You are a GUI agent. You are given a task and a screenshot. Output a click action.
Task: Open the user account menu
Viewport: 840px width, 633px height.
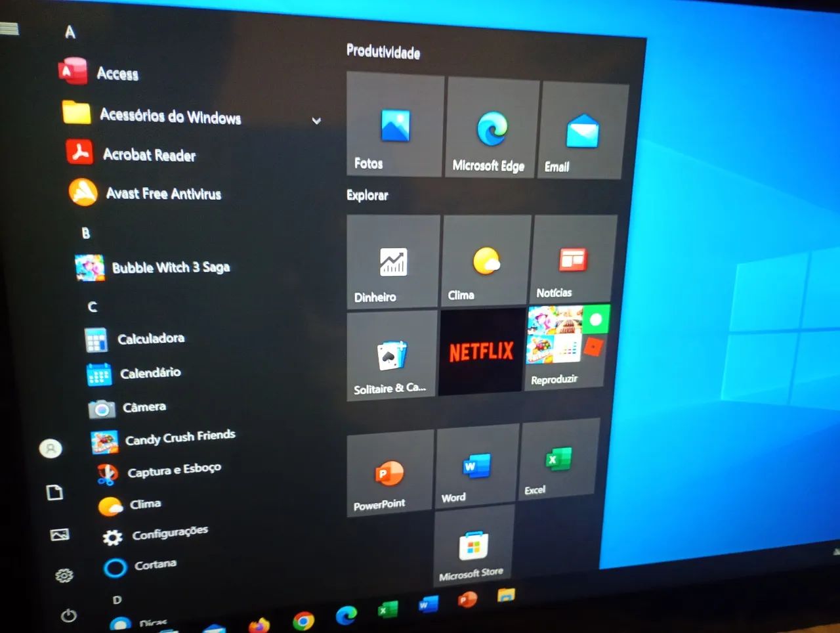coord(51,448)
